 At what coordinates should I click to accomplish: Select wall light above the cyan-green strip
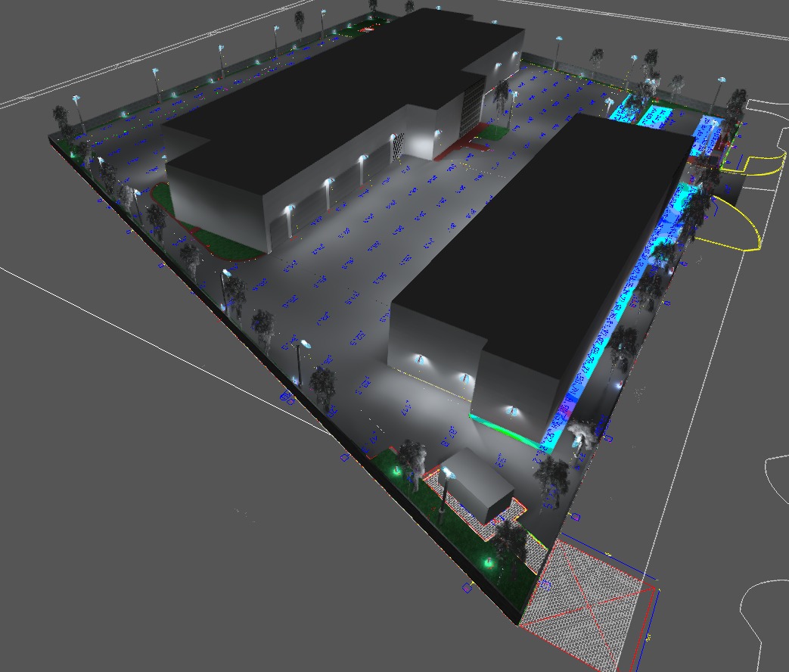(512, 410)
